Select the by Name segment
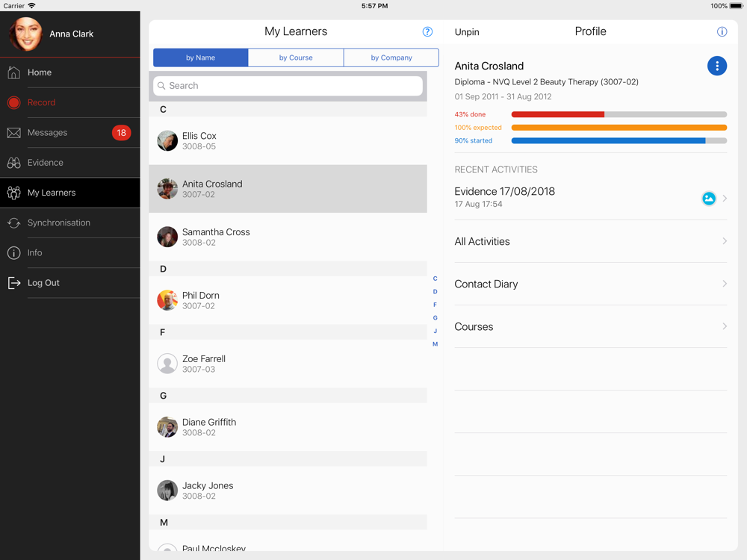This screenshot has height=560, width=747. tap(200, 57)
